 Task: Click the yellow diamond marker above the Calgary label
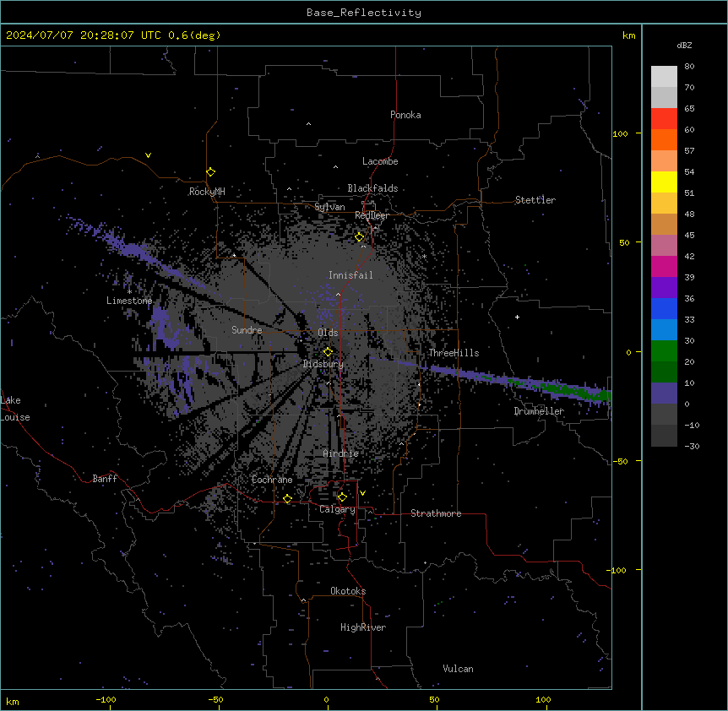pyautogui.click(x=342, y=497)
